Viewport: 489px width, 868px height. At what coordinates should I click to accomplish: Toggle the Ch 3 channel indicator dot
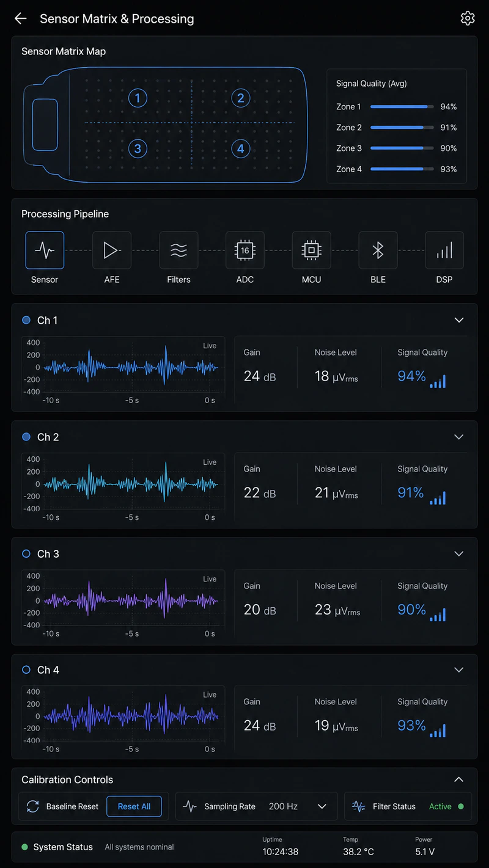(x=26, y=553)
